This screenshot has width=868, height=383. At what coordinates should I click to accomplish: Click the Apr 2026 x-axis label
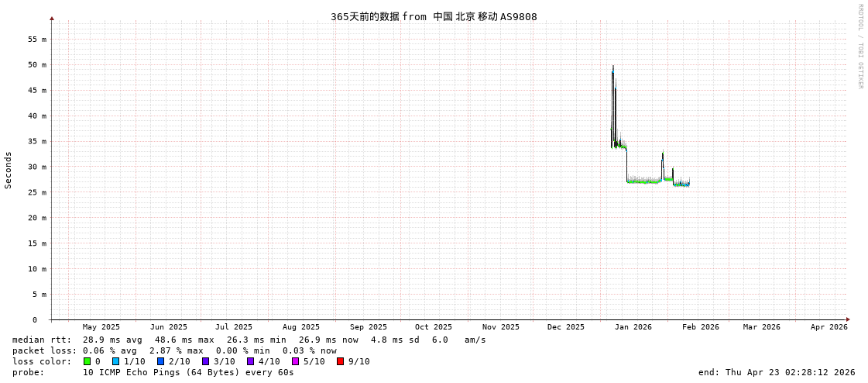coord(829,327)
